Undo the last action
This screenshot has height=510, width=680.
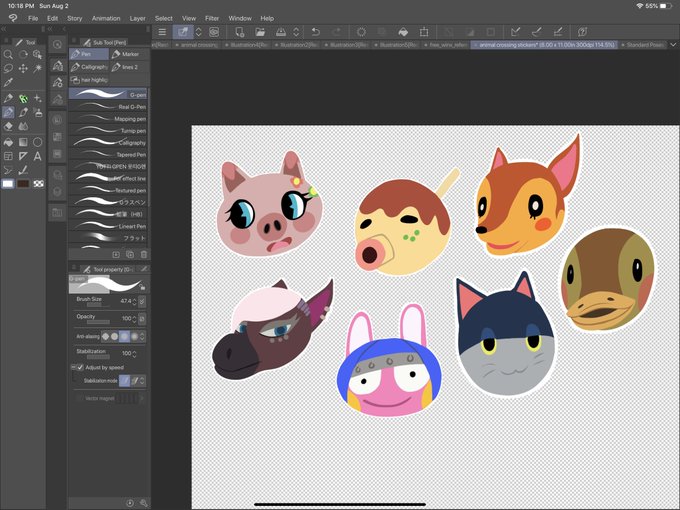point(316,32)
